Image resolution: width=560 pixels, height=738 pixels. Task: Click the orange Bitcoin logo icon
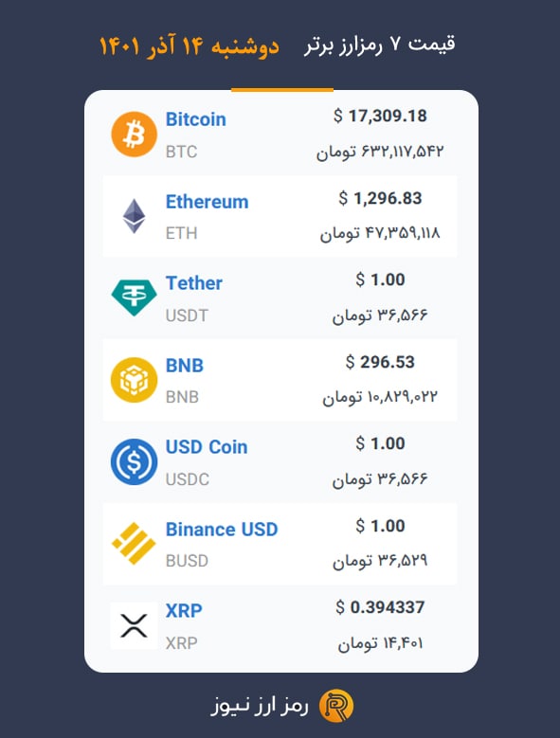coord(135,135)
